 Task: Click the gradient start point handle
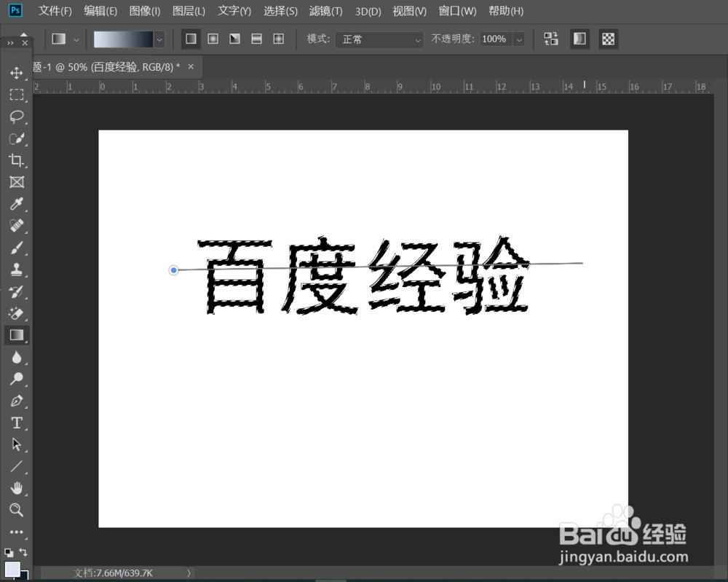click(x=174, y=270)
